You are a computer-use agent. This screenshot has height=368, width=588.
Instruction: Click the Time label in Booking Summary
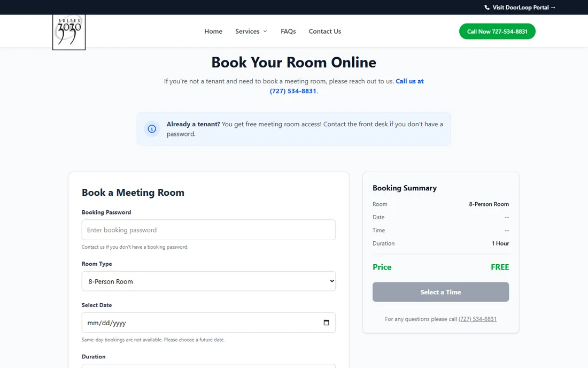tap(379, 231)
